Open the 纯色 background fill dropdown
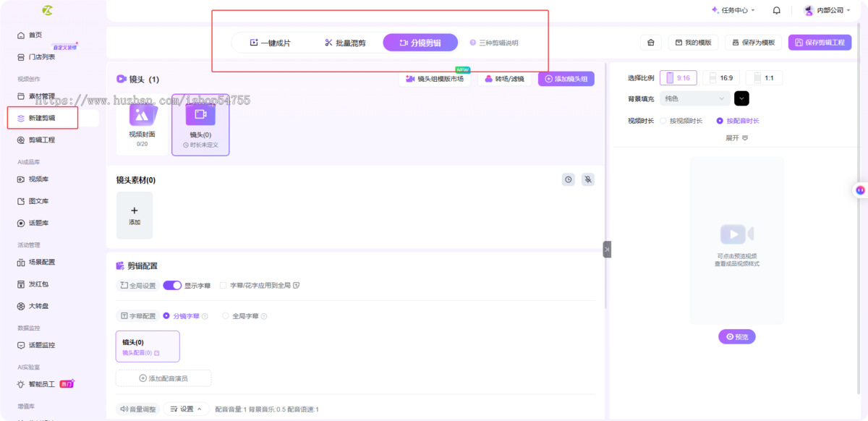868x421 pixels. click(x=695, y=98)
